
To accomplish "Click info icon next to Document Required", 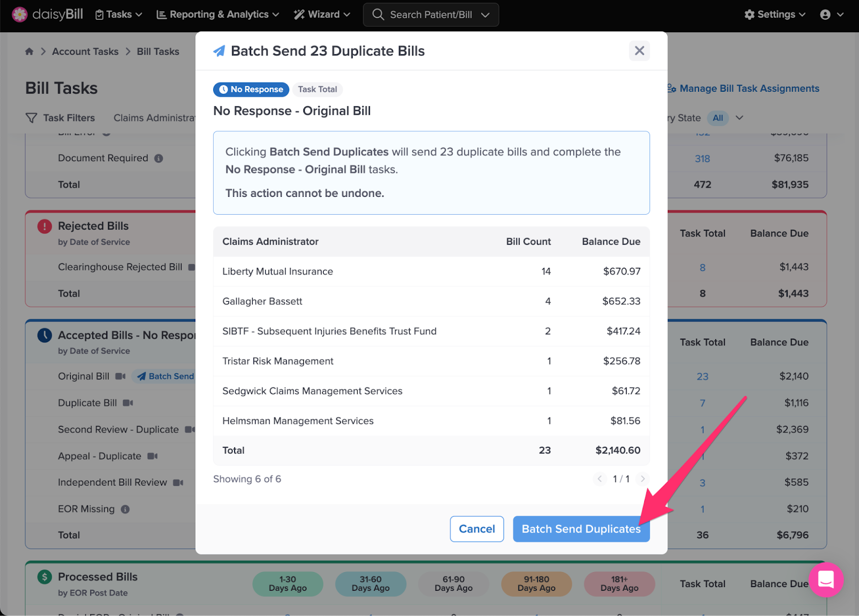I will pos(158,158).
